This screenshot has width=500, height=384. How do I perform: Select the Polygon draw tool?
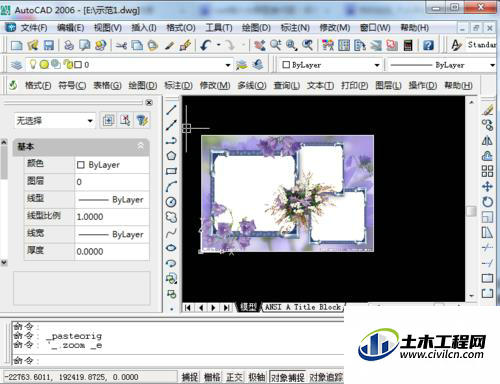click(x=171, y=156)
